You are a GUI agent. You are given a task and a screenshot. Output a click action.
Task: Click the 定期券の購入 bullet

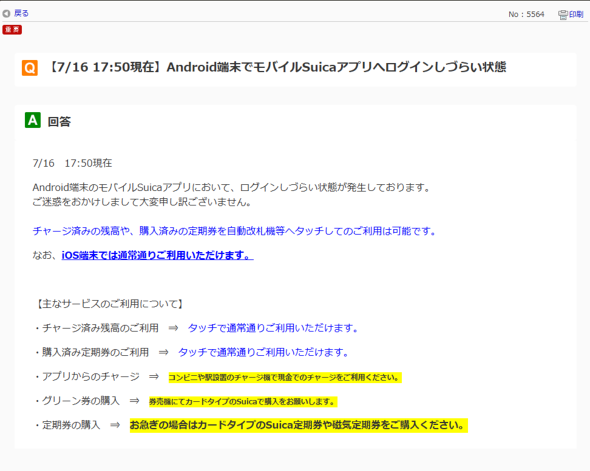point(67,425)
